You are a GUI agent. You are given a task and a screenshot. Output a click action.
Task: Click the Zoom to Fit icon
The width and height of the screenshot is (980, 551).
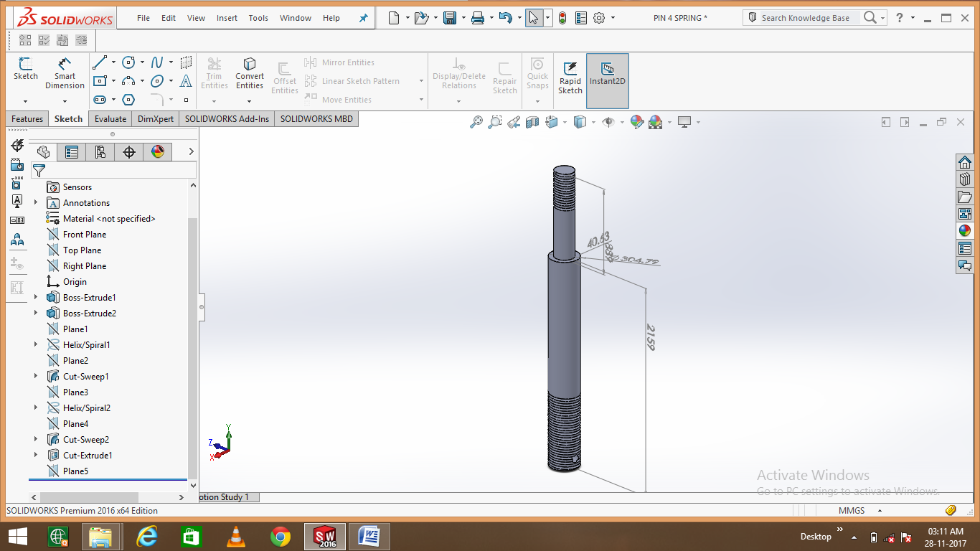coord(476,122)
